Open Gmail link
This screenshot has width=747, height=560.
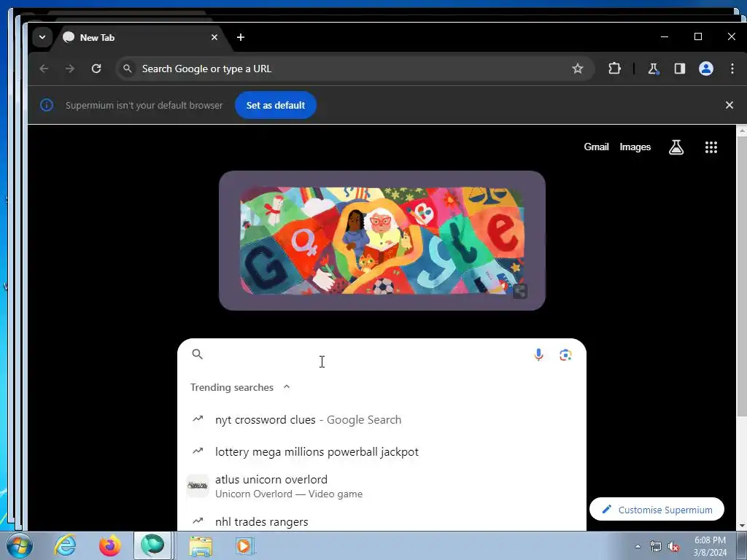(596, 147)
